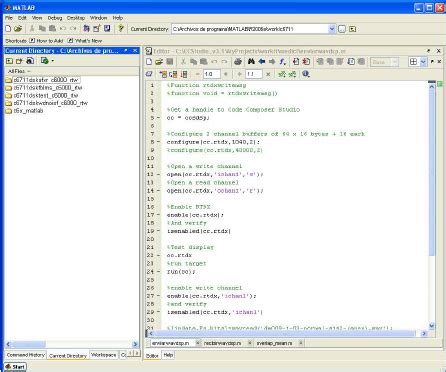
Task: Browse for folder with the ellipsis button
Action: tap(342, 29)
